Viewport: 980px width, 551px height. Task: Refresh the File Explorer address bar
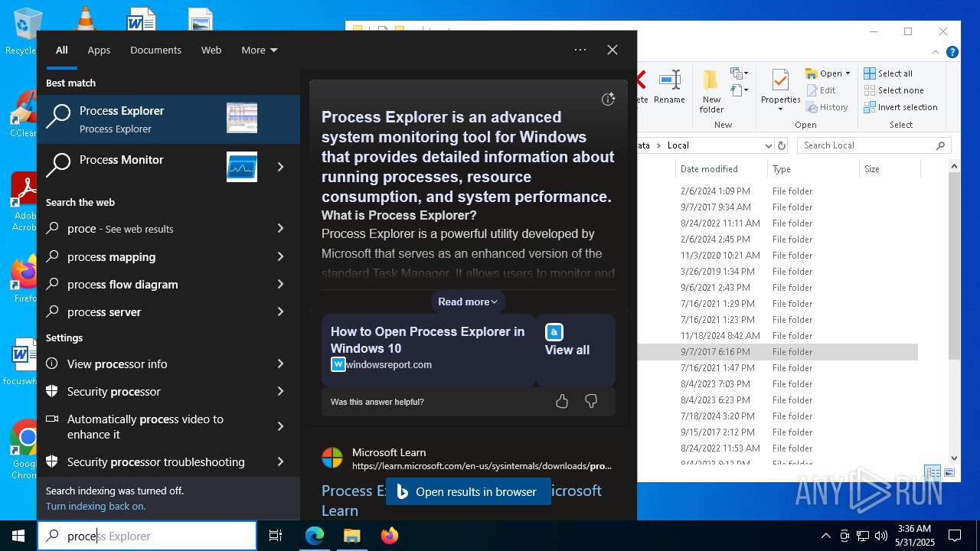pyautogui.click(x=781, y=145)
